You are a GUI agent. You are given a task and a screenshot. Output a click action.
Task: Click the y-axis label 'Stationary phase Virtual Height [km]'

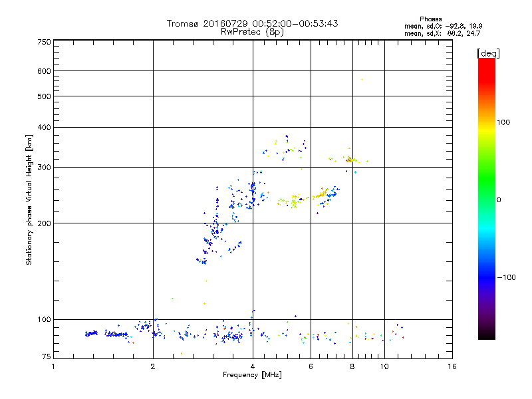coord(29,200)
